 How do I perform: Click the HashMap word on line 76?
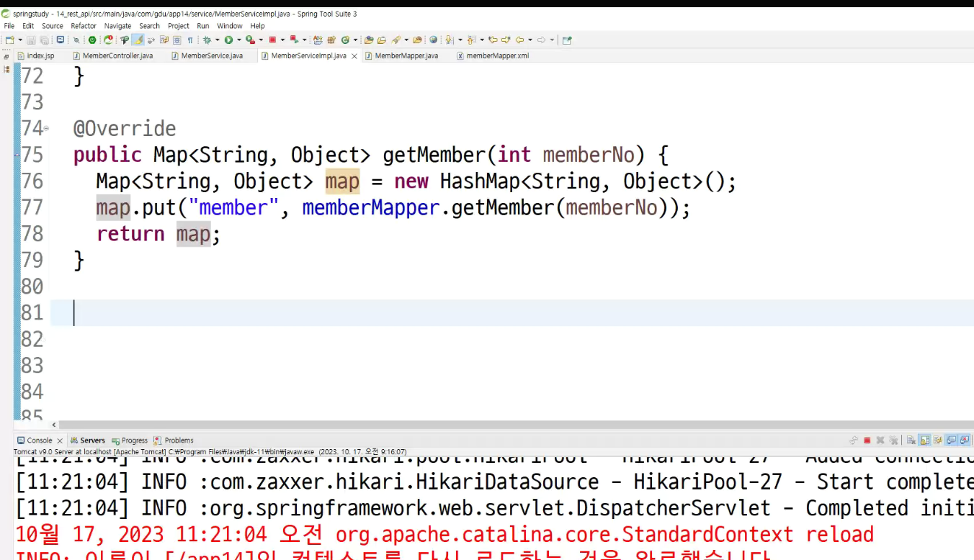[x=480, y=181]
